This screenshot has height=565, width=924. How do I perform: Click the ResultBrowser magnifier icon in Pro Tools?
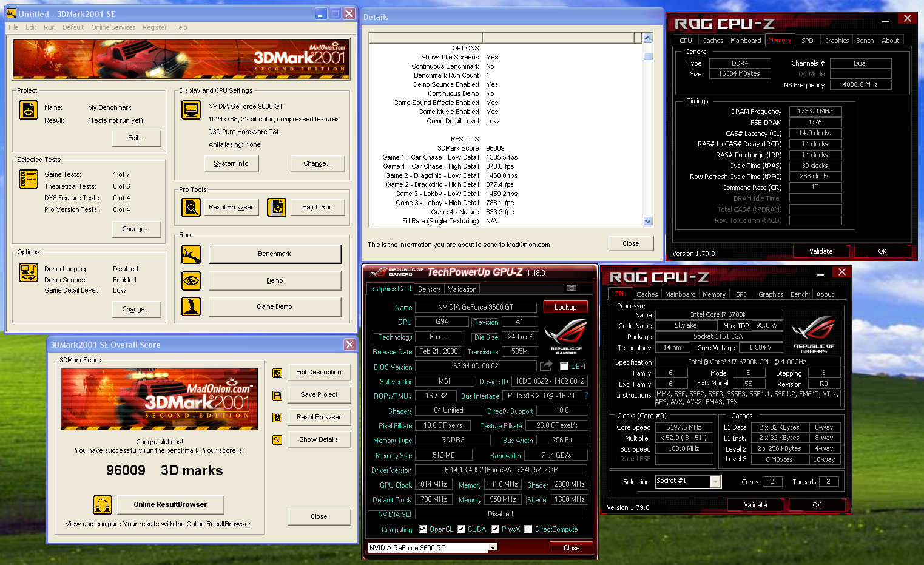point(191,208)
